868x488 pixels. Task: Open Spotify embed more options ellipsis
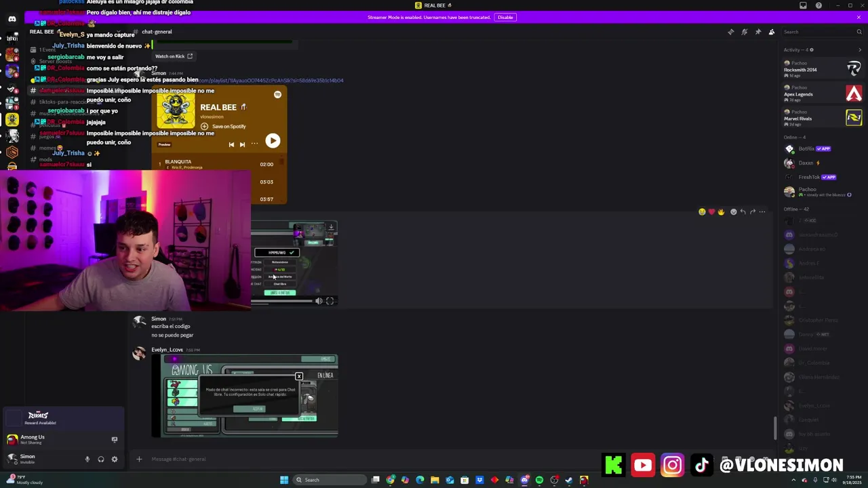(x=254, y=144)
